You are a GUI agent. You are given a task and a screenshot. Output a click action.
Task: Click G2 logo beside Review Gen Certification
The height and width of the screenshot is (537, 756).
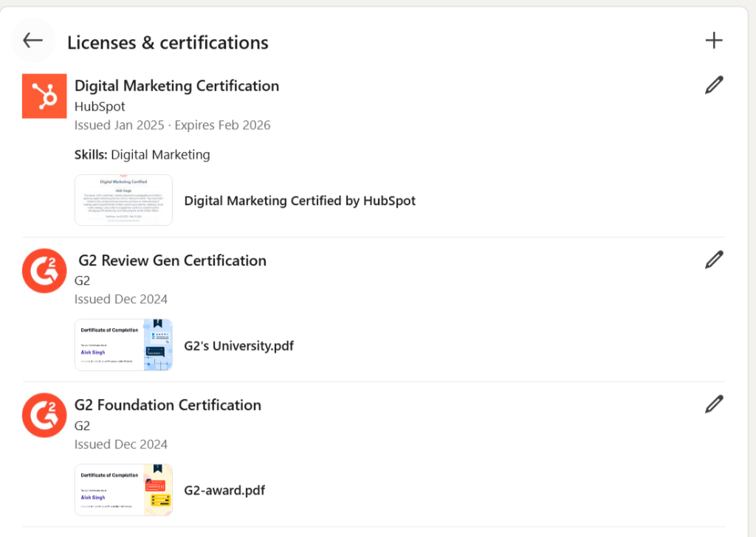coord(44,271)
